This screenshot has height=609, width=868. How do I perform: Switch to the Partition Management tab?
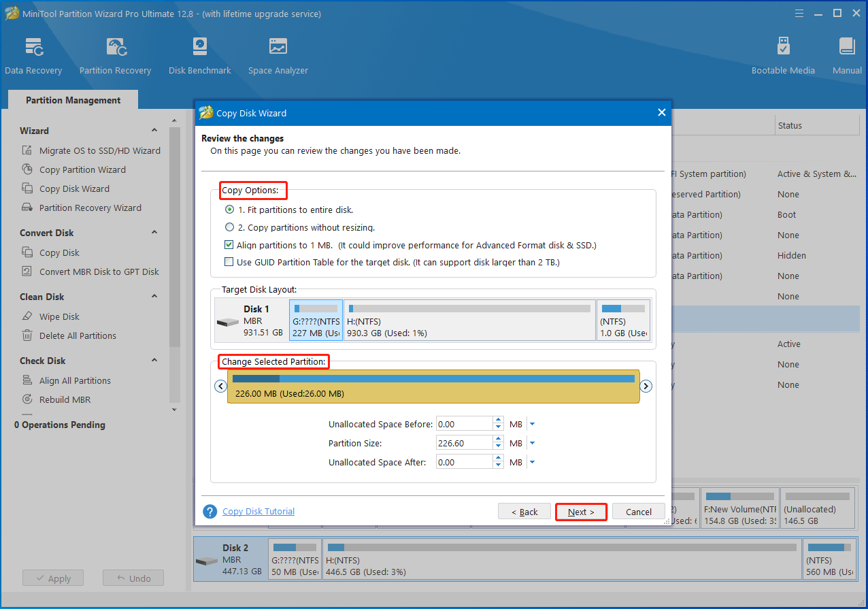click(x=73, y=100)
